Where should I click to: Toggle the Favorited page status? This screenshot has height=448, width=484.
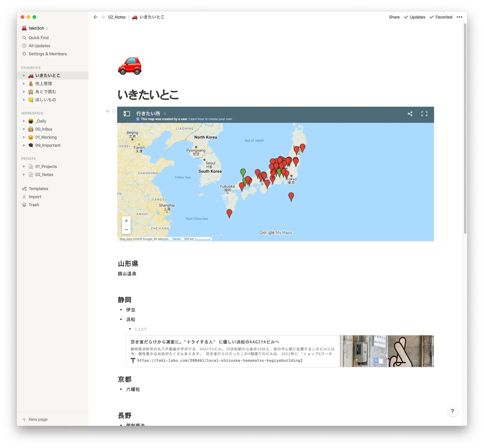click(x=441, y=17)
